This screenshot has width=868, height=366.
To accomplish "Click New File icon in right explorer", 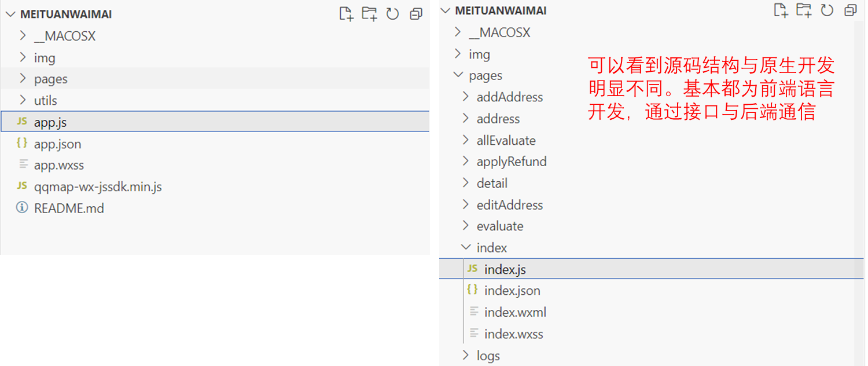I will (781, 10).
